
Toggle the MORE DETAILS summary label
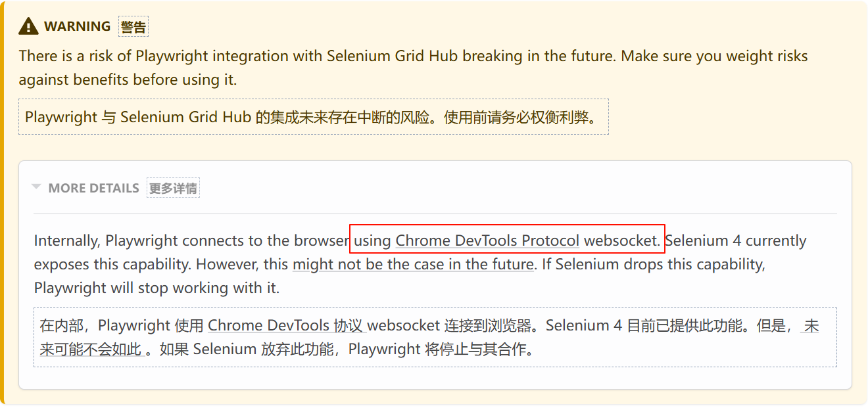point(93,188)
